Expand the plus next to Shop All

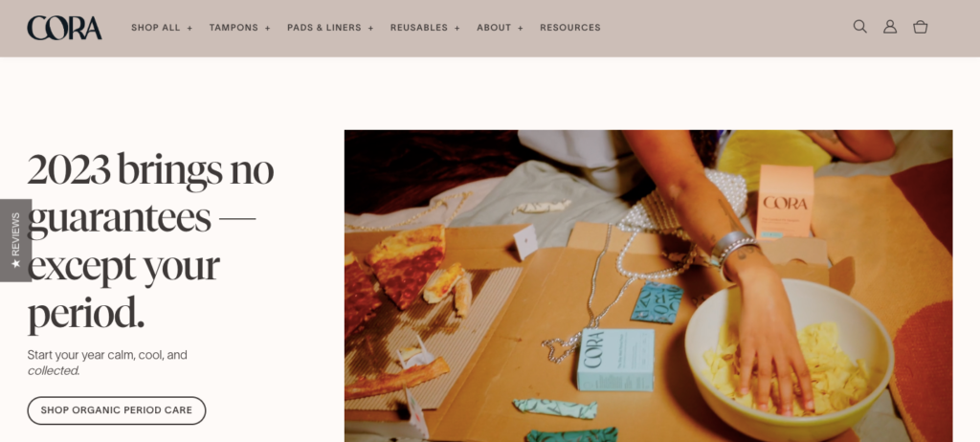point(189,28)
